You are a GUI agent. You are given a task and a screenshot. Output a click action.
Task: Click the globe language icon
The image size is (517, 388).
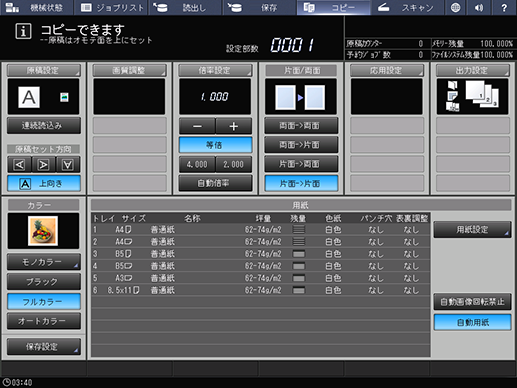(x=455, y=7)
